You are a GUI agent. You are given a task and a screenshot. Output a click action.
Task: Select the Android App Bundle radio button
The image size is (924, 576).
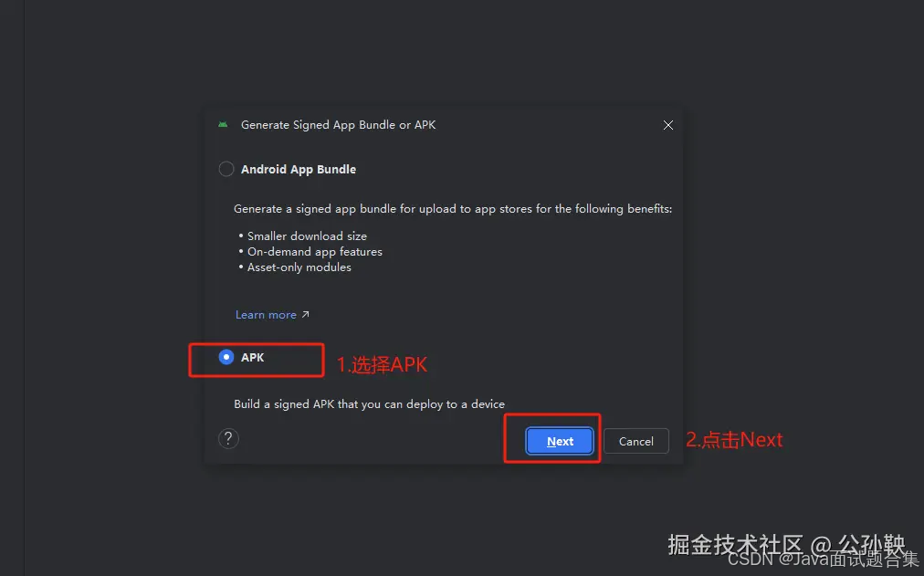226,169
